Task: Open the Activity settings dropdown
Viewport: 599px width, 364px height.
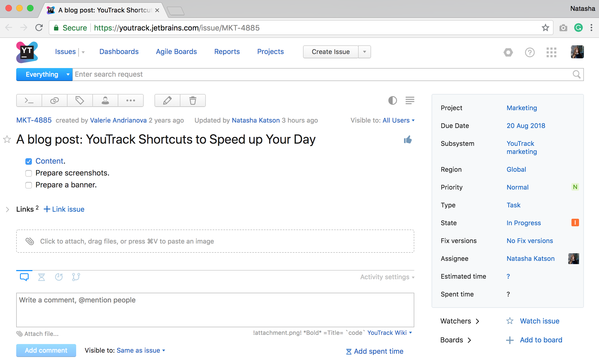Action: tap(387, 277)
